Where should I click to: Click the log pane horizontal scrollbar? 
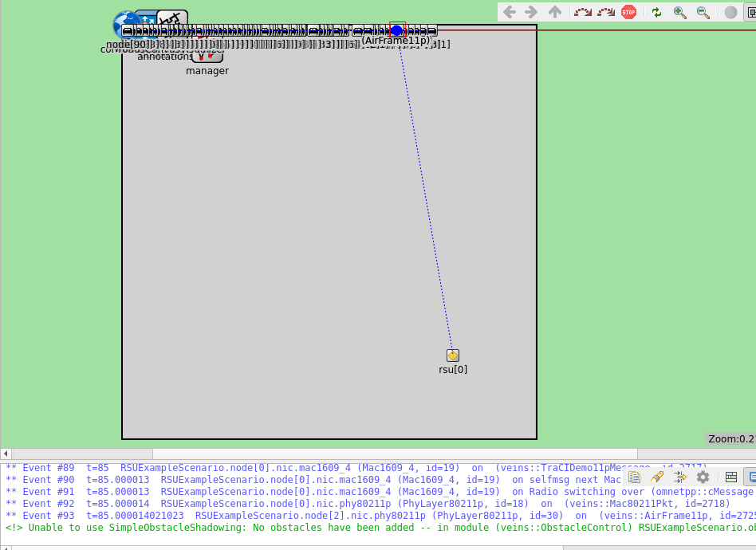[x=287, y=548]
